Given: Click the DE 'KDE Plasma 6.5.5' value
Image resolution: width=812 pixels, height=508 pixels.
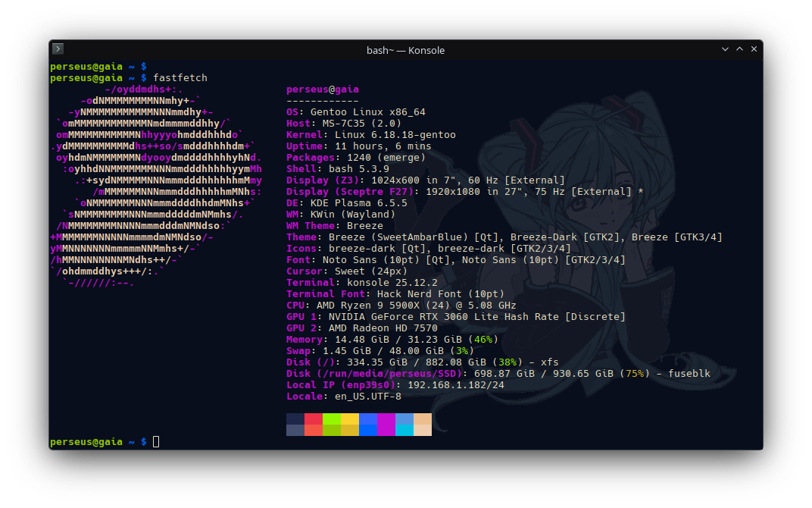Looking at the screenshot, I should [x=359, y=203].
